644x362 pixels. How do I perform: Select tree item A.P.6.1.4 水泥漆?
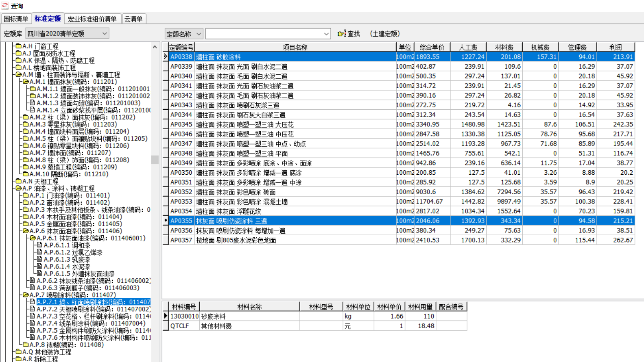pos(67,267)
